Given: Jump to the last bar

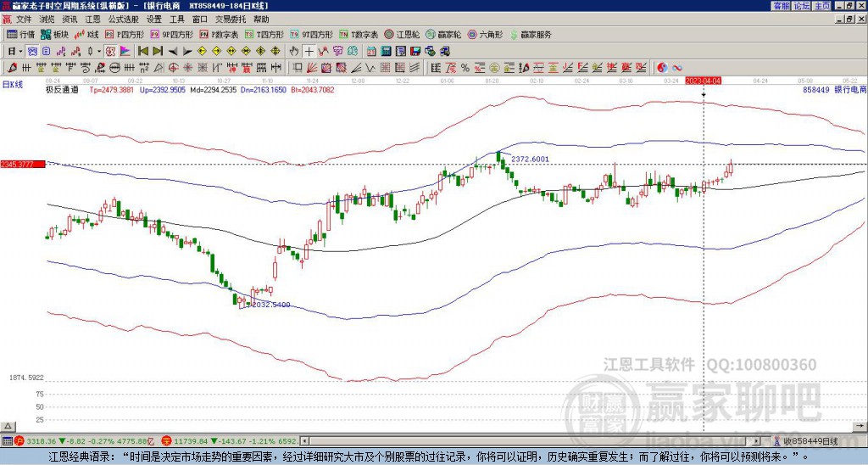Looking at the screenshot, I should pyautogui.click(x=158, y=52).
